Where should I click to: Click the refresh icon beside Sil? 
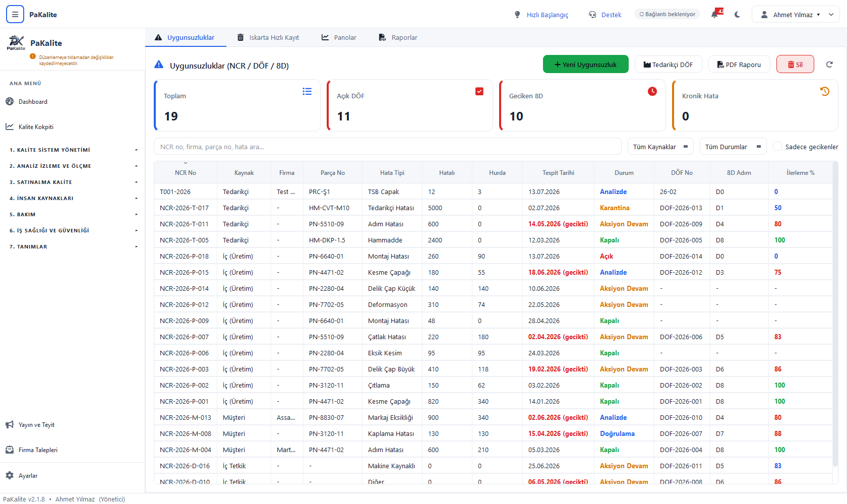tap(829, 64)
